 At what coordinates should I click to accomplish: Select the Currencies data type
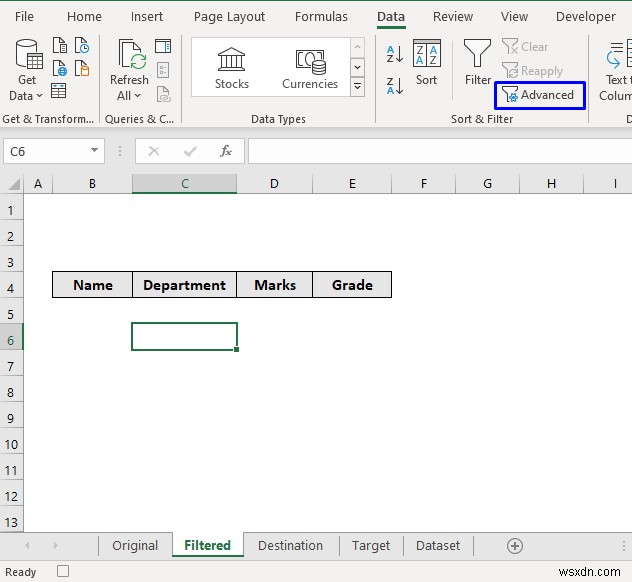point(310,68)
